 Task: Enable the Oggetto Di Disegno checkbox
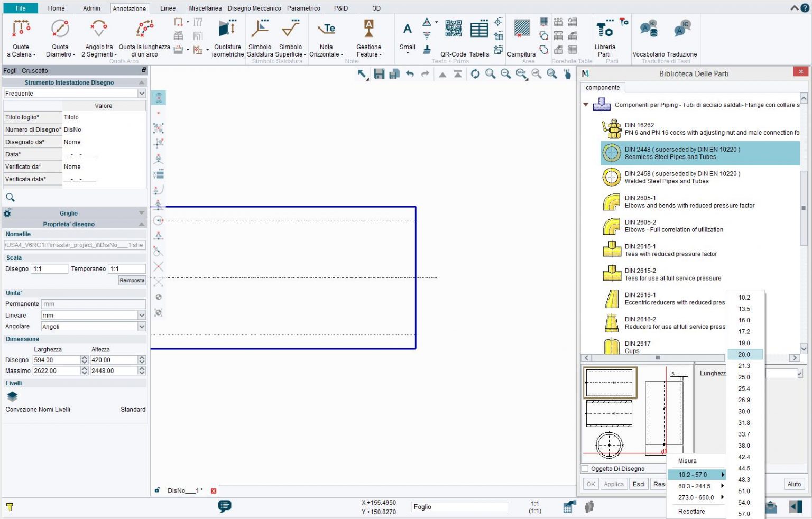pyautogui.click(x=585, y=469)
